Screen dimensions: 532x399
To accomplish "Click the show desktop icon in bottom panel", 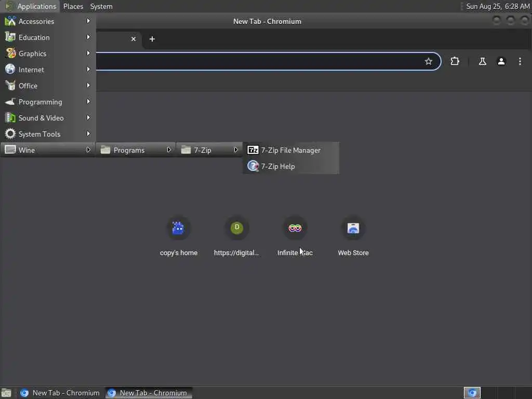I will [x=6, y=393].
